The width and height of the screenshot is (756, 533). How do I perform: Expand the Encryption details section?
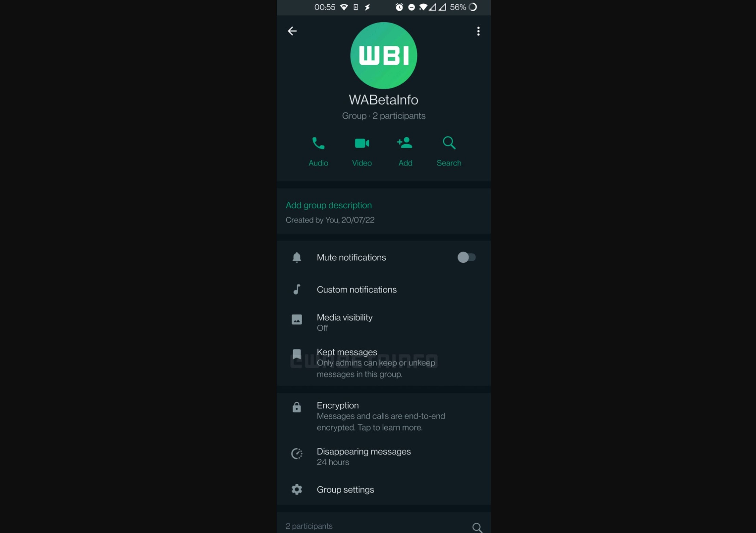point(384,415)
